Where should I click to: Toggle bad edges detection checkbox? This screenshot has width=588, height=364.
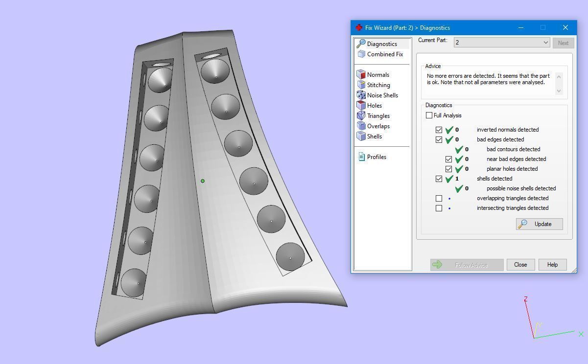tap(439, 139)
